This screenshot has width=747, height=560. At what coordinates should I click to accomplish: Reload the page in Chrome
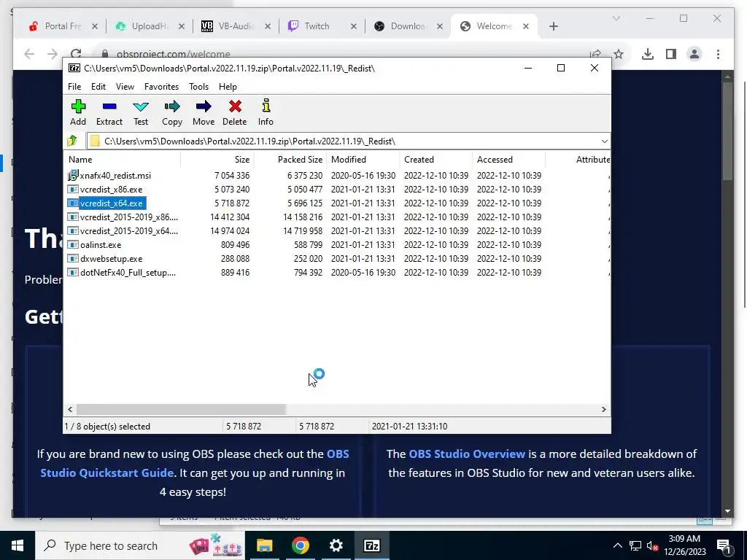(76, 54)
